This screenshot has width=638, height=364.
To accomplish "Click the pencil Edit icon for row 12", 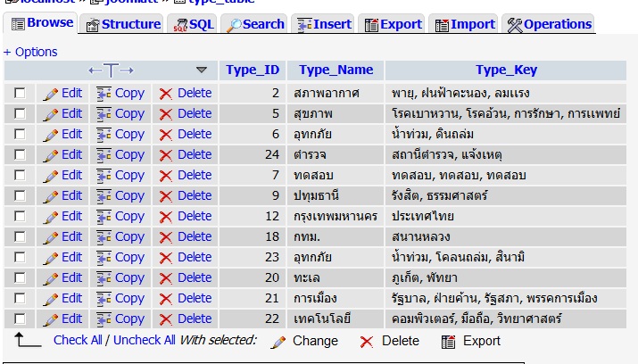I will coord(51,217).
